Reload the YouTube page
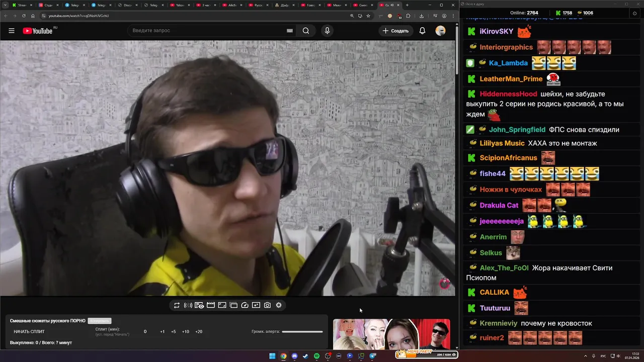This screenshot has height=362, width=644. coord(24,16)
